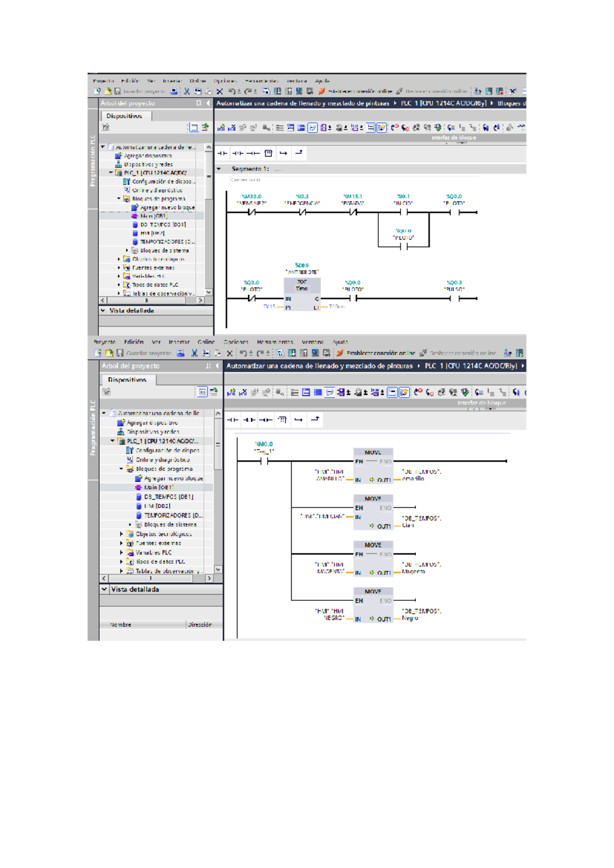Open the Insertar menu in bottom screenshot
This screenshot has width=614, height=868.
(x=179, y=342)
